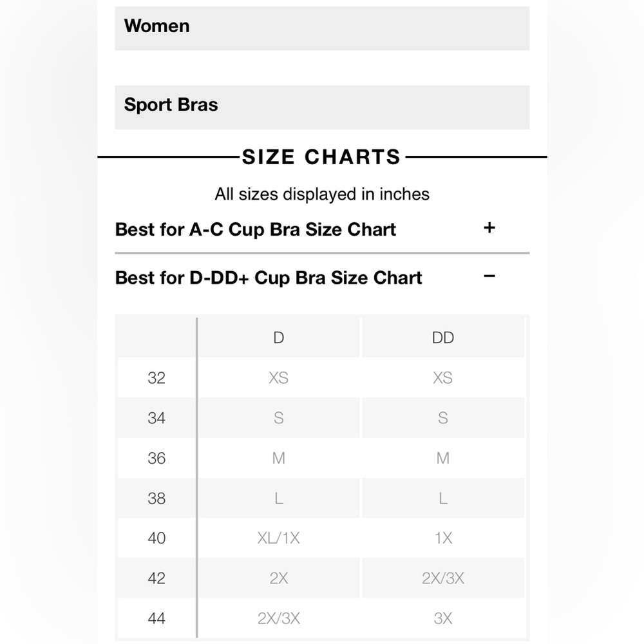The height and width of the screenshot is (644, 644).
Task: Select the D column header
Action: tap(279, 337)
